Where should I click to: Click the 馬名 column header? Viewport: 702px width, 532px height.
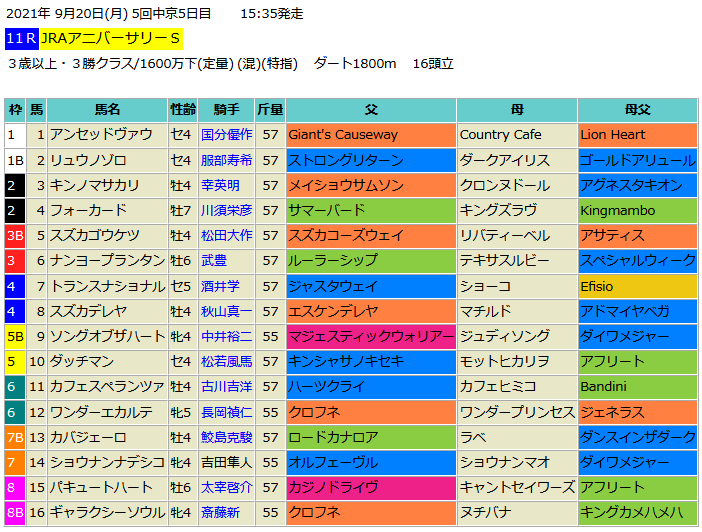coord(107,110)
